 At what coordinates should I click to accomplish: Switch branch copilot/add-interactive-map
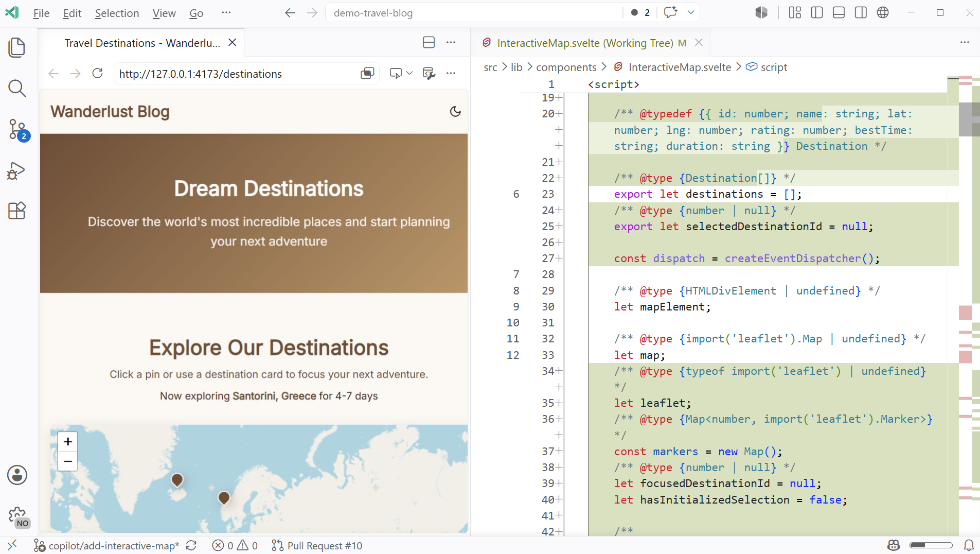point(106,546)
